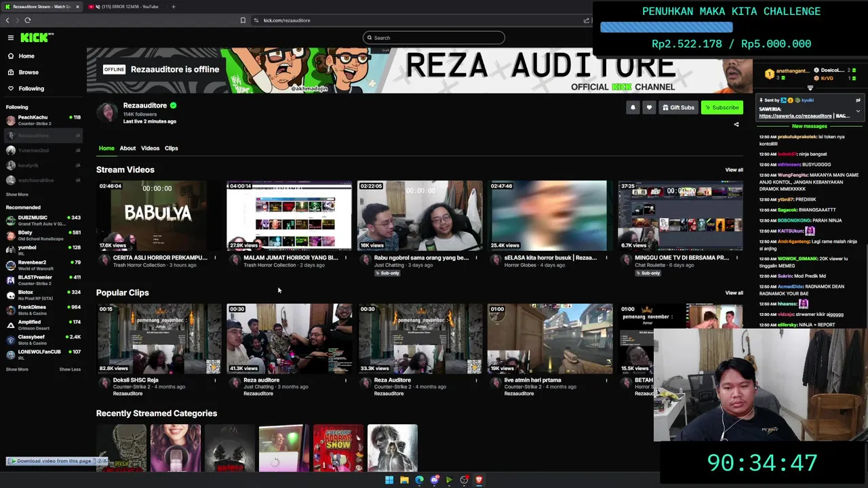Go to Home in the left sidebar
The height and width of the screenshot is (488, 868).
pyautogui.click(x=20, y=56)
